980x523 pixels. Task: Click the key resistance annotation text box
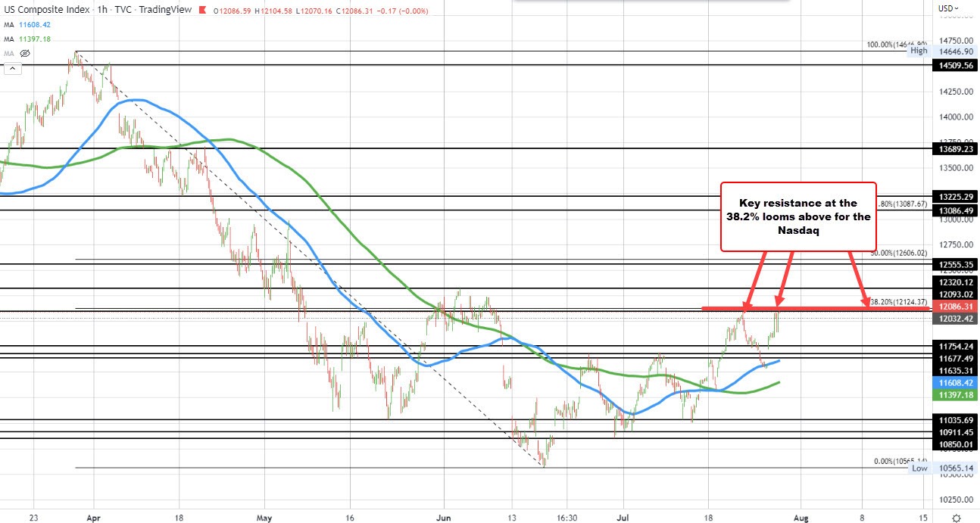tap(798, 216)
